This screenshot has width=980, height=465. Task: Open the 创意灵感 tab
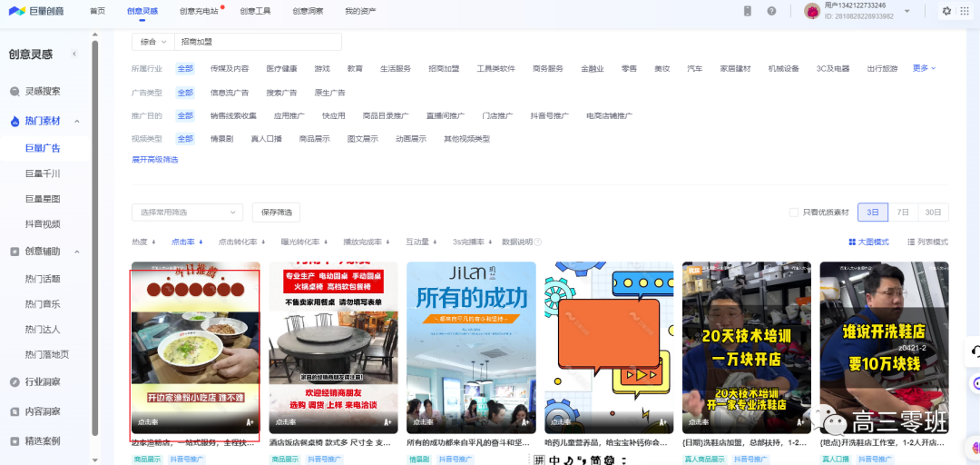pos(142,11)
